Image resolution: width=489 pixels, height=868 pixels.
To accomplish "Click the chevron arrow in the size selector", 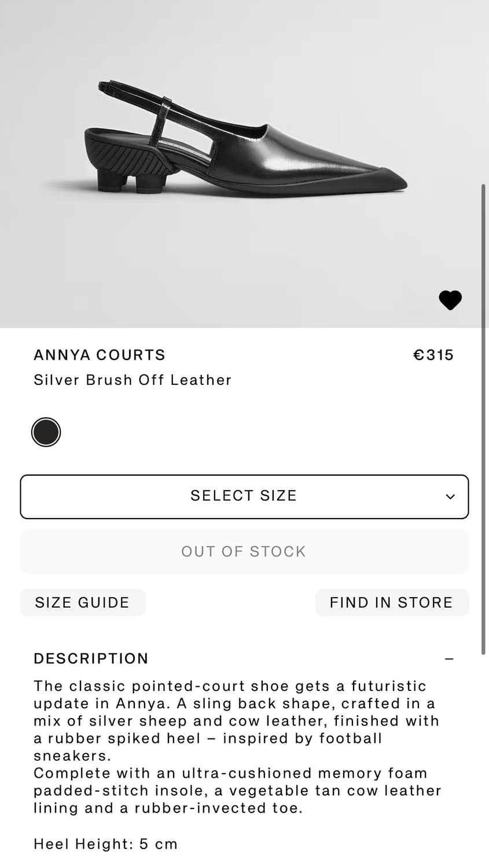I will [x=450, y=496].
